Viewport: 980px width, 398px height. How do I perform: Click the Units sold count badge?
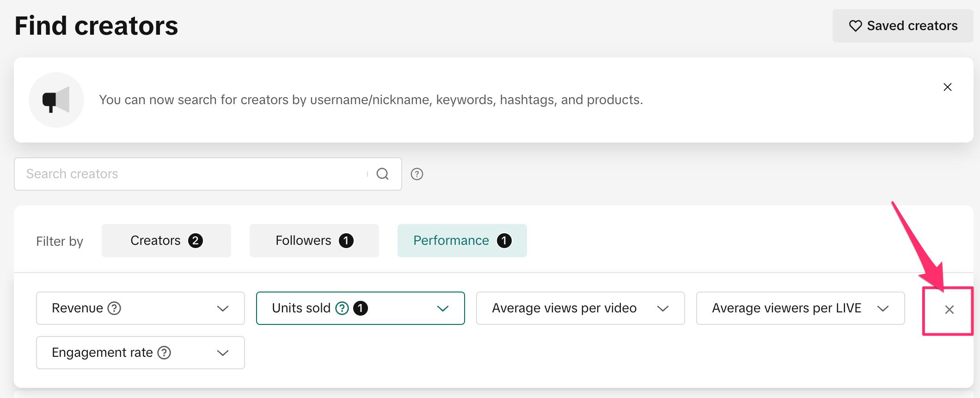pos(361,308)
